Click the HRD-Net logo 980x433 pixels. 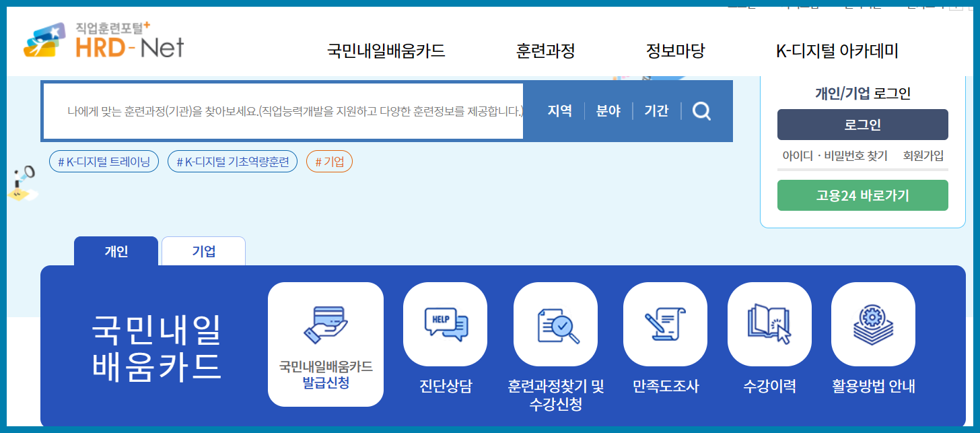tap(104, 41)
